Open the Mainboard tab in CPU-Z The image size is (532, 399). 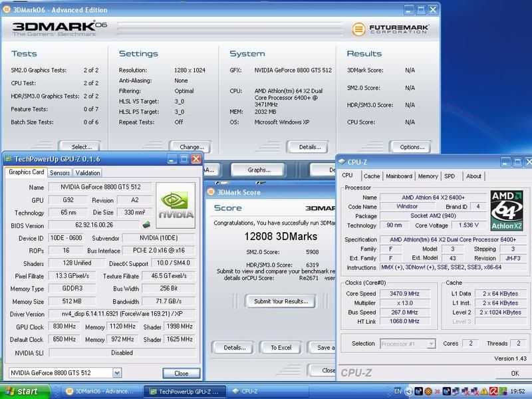click(x=399, y=176)
